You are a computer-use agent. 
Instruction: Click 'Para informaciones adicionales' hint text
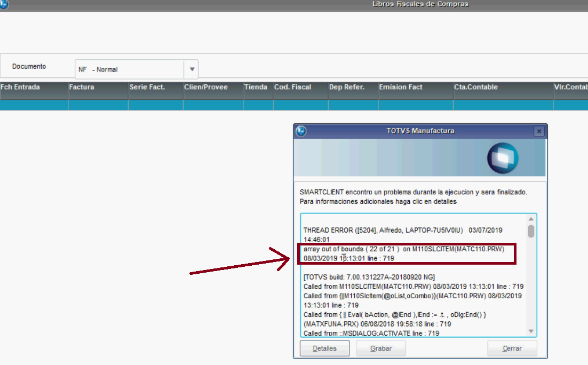click(378, 202)
